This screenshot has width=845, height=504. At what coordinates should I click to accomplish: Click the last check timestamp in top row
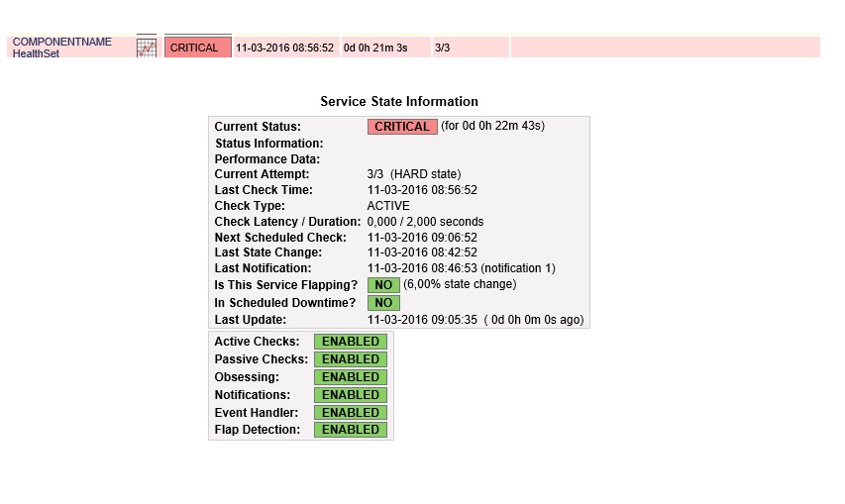(284, 48)
